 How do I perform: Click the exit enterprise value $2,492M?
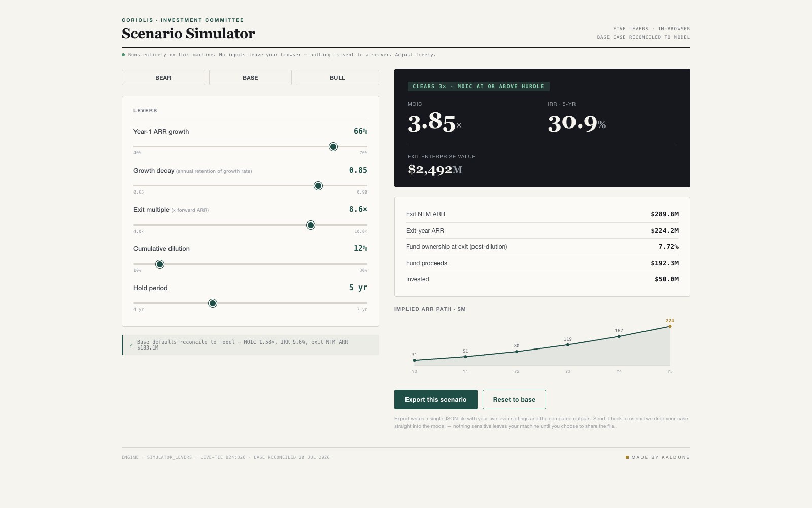pyautogui.click(x=435, y=170)
